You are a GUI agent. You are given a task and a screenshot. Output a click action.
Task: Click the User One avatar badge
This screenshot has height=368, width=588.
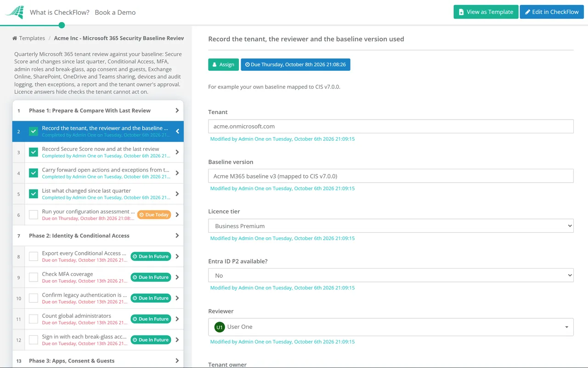(x=220, y=327)
